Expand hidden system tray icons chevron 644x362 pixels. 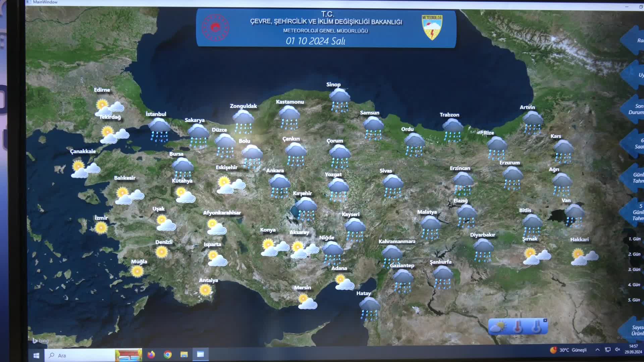click(x=597, y=350)
